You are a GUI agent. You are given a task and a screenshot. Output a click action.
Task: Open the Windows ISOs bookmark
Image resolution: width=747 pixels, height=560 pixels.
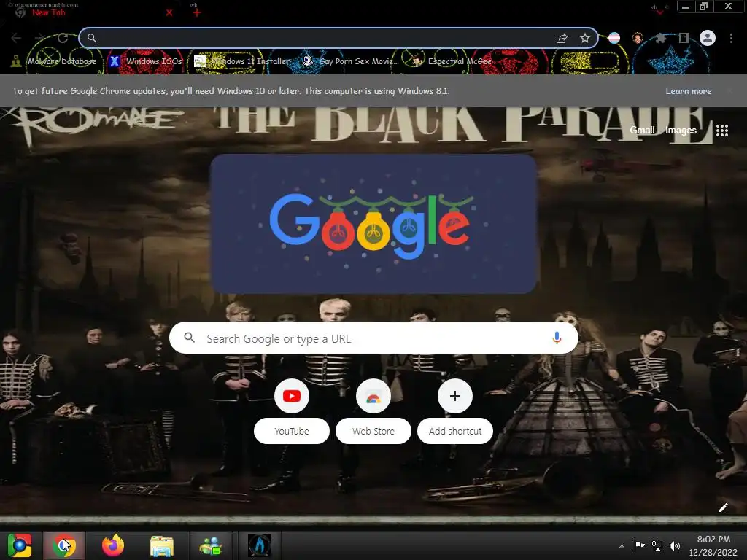pyautogui.click(x=145, y=61)
